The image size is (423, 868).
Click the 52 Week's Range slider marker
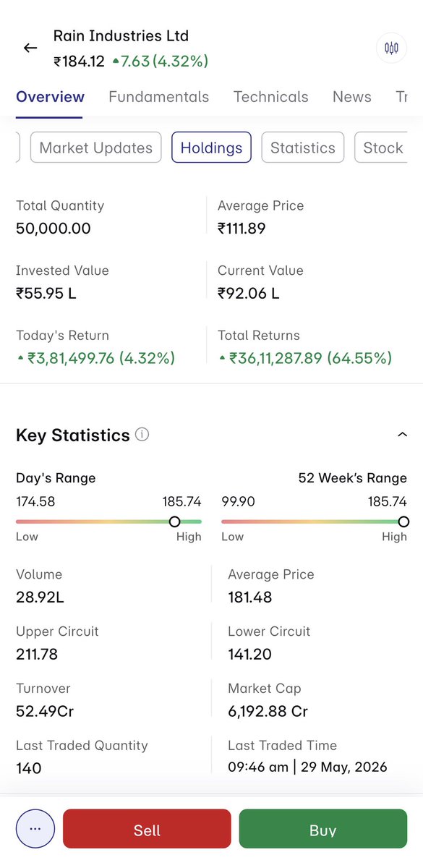pyautogui.click(x=403, y=522)
